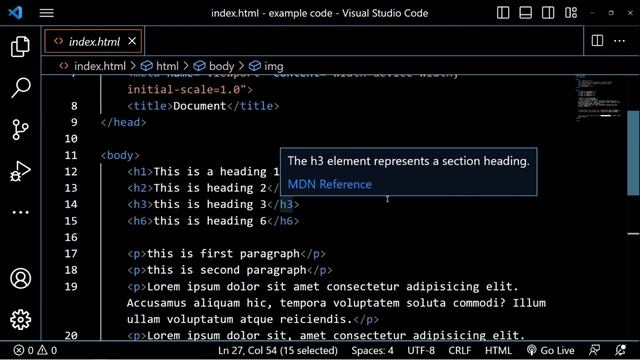Open notifications bell in status bar
This screenshot has width=640, height=360.
(620, 350)
